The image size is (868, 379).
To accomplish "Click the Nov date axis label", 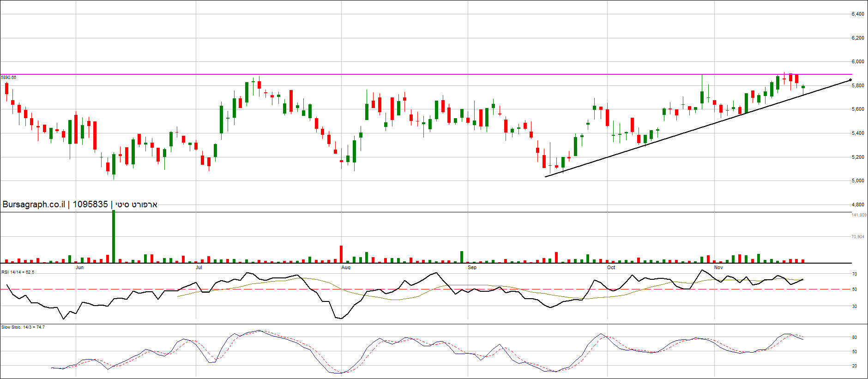I will point(718,268).
